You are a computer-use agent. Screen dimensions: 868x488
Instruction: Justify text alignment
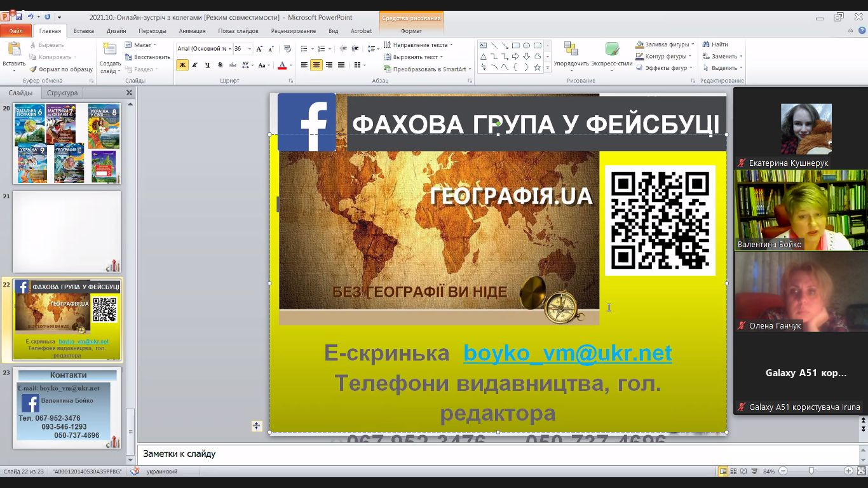[341, 65]
